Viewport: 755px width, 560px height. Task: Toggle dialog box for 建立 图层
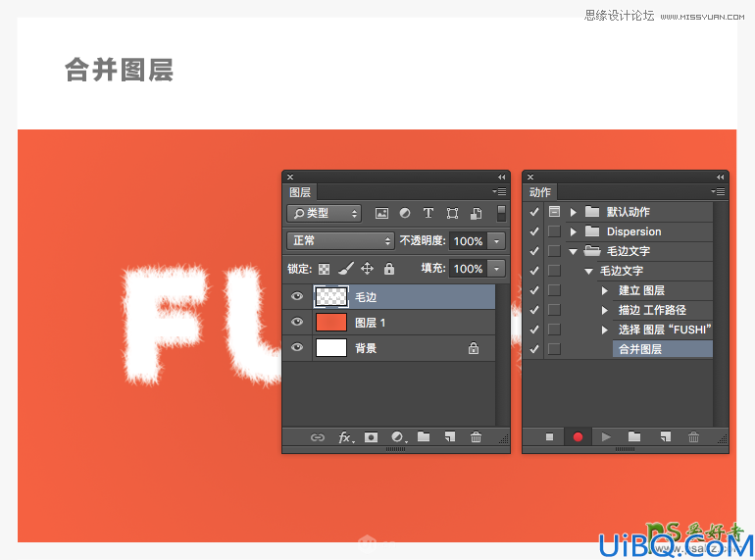pos(554,290)
